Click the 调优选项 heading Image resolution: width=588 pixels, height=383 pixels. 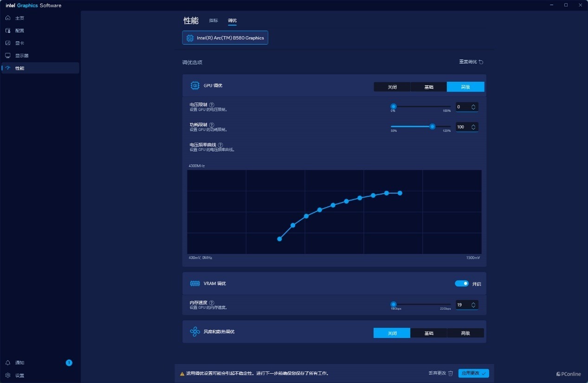(x=192, y=62)
